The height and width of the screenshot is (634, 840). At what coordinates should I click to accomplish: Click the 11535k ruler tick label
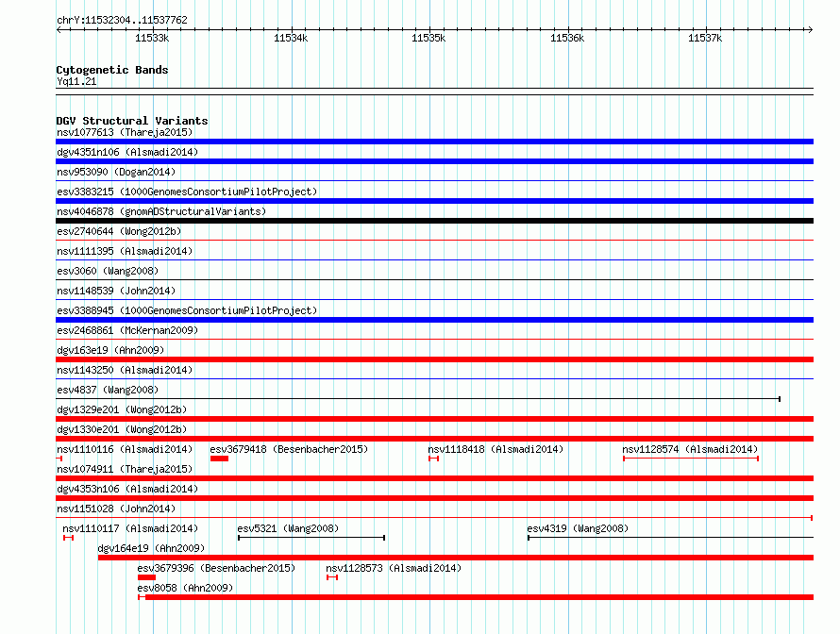coord(428,38)
